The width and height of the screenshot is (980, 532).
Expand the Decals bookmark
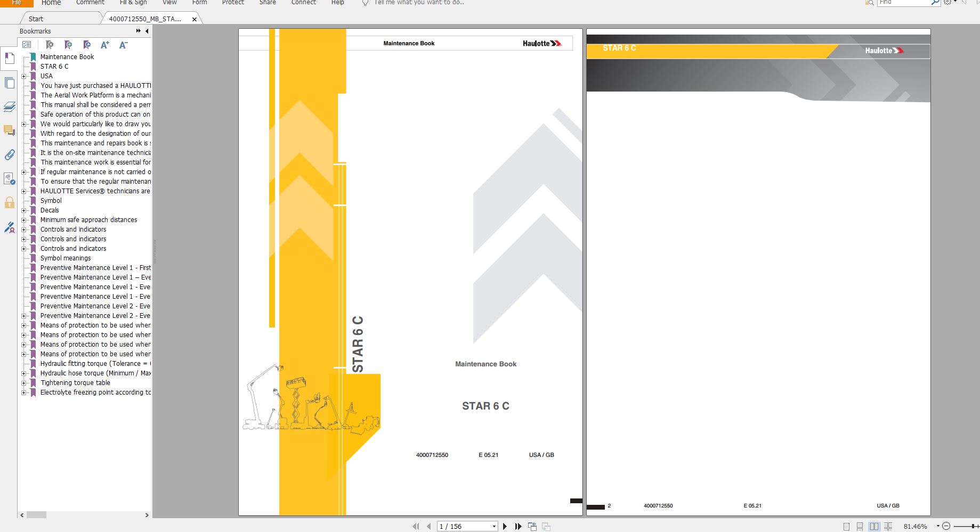click(23, 210)
